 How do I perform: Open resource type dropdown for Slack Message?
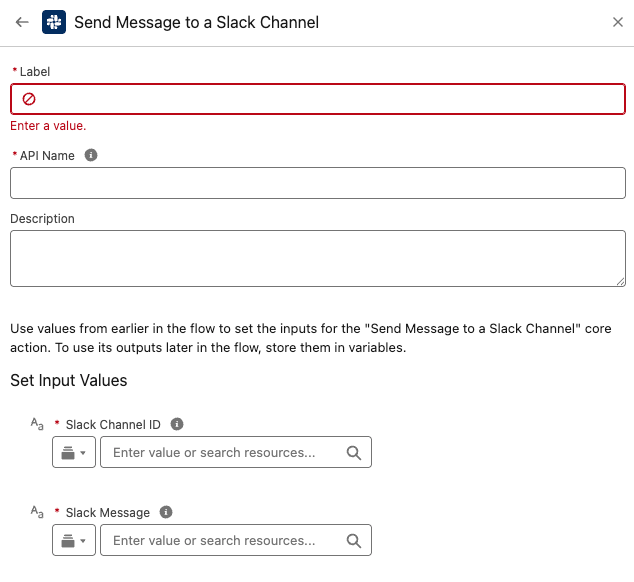click(x=74, y=540)
